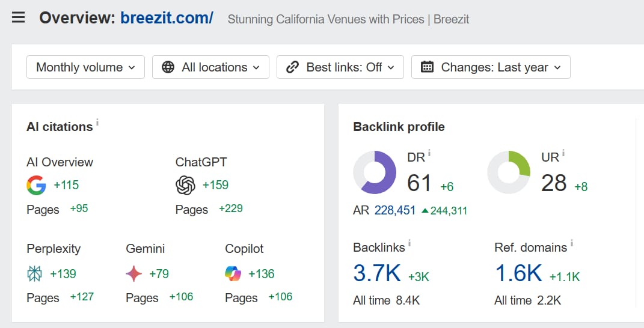Expand the Monthly volume dropdown
The image size is (644, 328).
point(85,67)
